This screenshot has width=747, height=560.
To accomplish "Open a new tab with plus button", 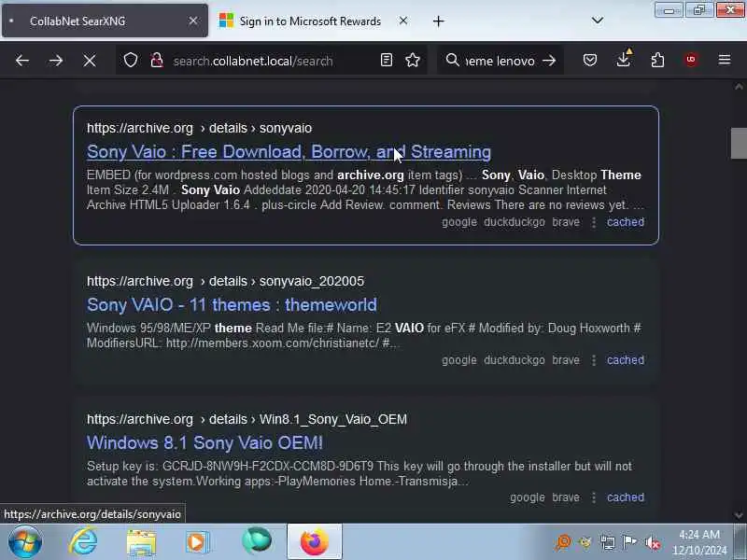I will (x=438, y=21).
